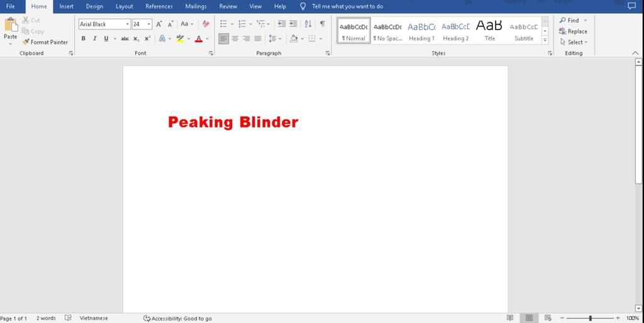Viewport: 644px width, 323px height.
Task: Open font name dropdown Arial Black
Action: coord(127,25)
